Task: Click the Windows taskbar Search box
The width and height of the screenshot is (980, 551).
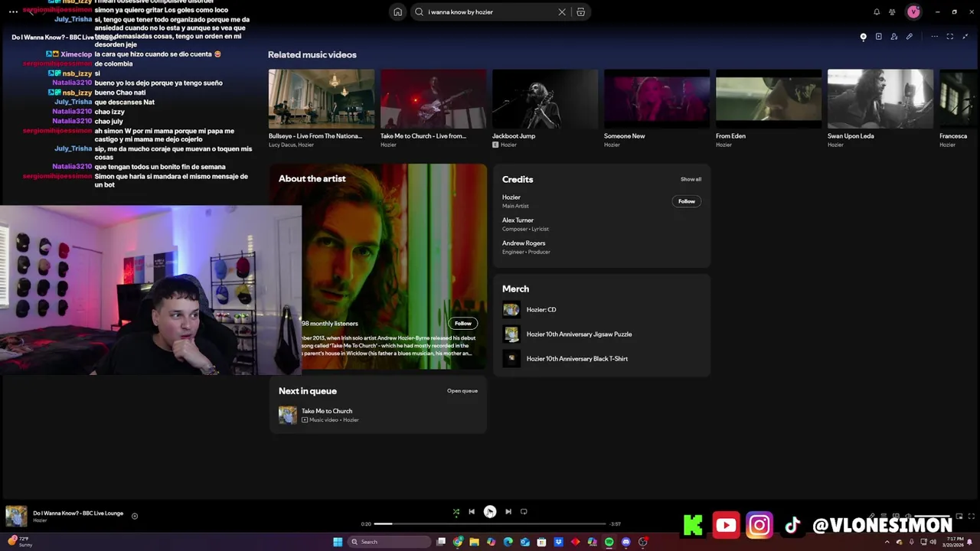Action: tap(388, 542)
